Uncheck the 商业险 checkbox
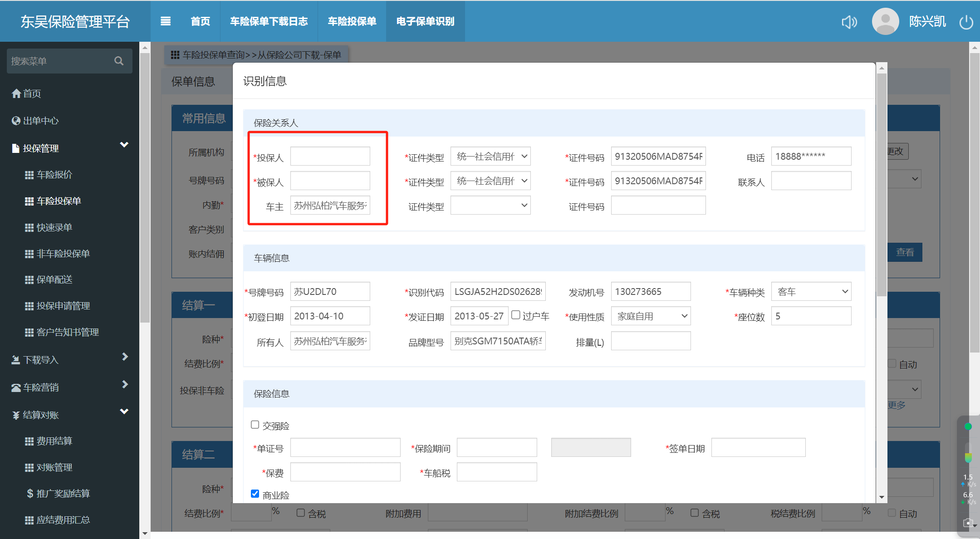Image resolution: width=980 pixels, height=539 pixels. coord(255,494)
